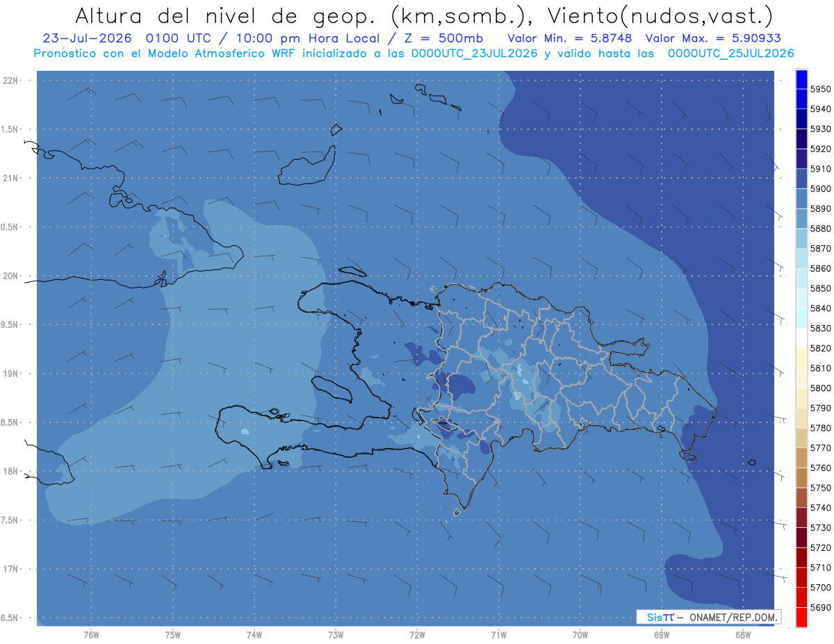Viewport: 834px width, 644px height.
Task: Click the 76W longitude axis label
Action: click(x=91, y=634)
